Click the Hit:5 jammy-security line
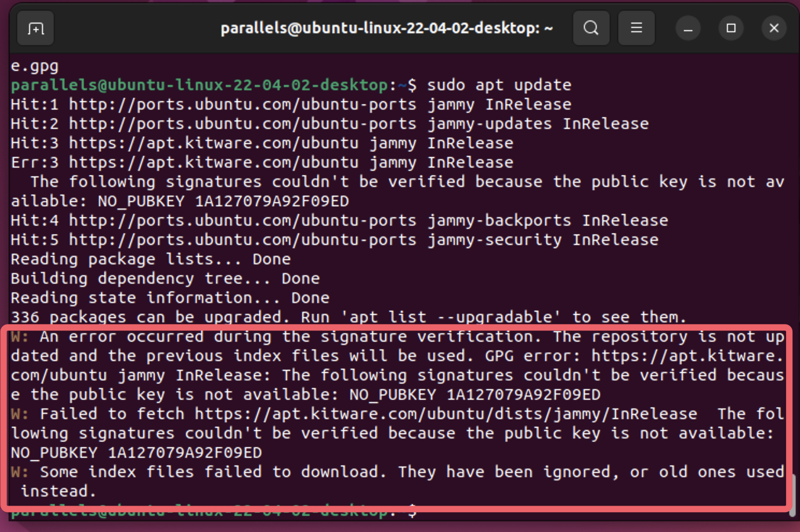This screenshot has height=532, width=800. [x=334, y=240]
